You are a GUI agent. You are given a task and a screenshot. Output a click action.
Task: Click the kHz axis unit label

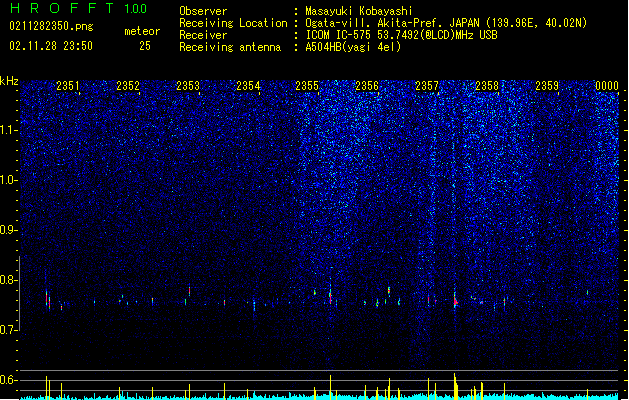9,81
